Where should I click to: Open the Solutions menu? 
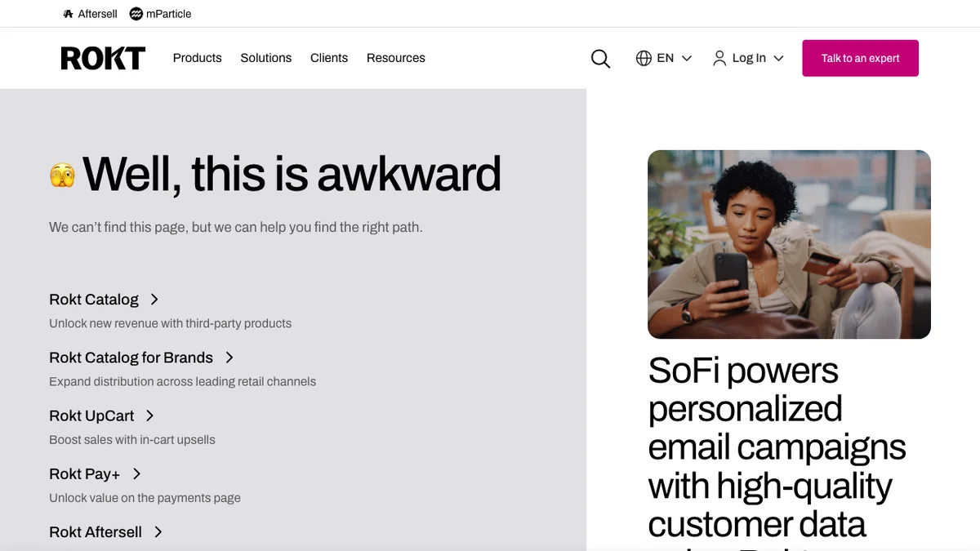(266, 58)
